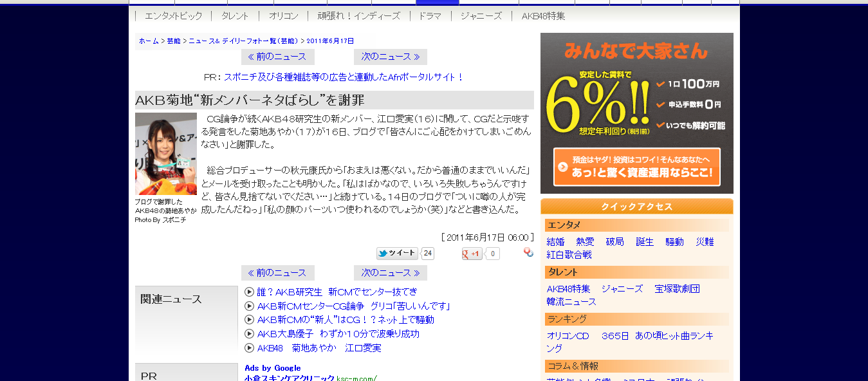868x381 pixels.
Task: Click bullet icon beside AKB大島優子 link
Action: (249, 334)
